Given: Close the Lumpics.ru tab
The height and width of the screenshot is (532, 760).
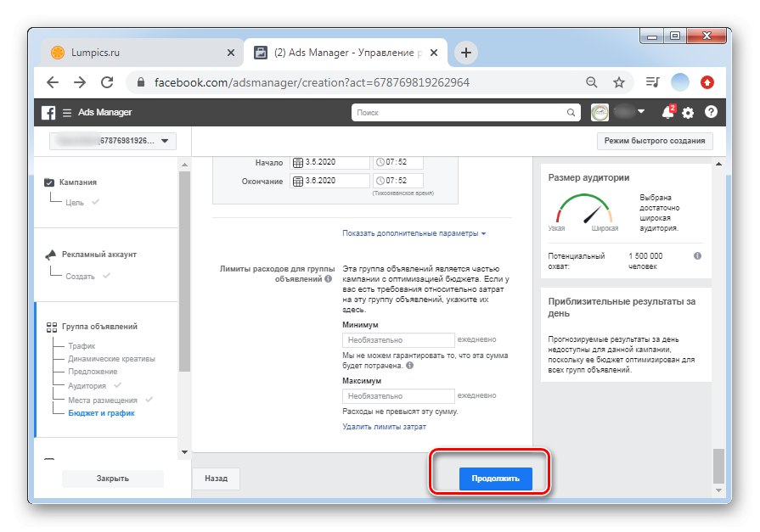Looking at the screenshot, I should 231,53.
